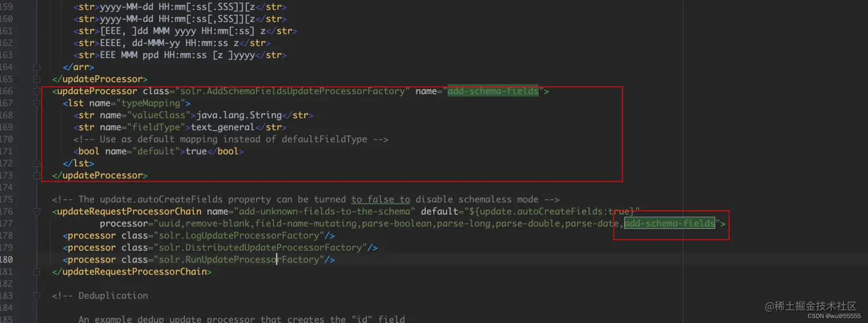Click line number 180 in the gutter
Screen dimensions: 868x323
[x=6, y=260]
